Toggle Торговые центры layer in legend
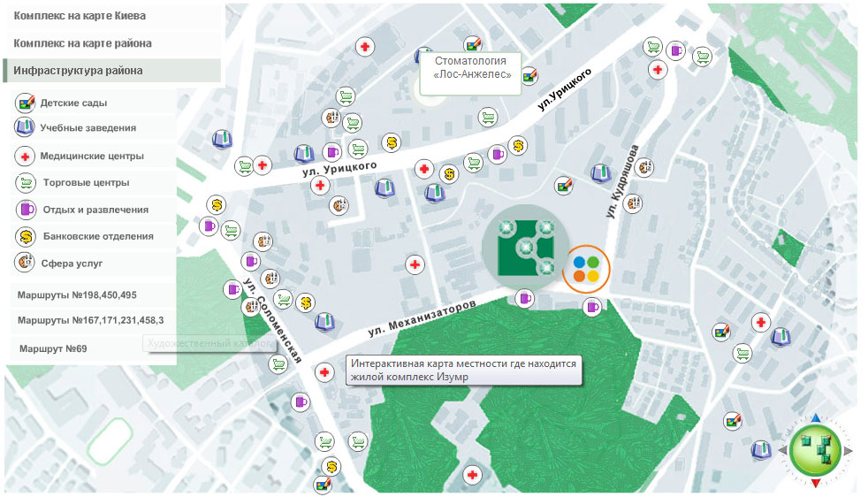The width and height of the screenshot is (868, 497). pos(86,183)
